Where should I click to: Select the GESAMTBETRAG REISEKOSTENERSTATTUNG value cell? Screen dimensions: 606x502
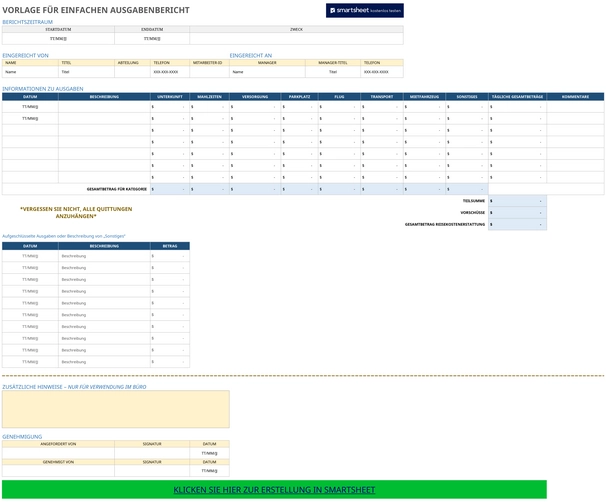tap(517, 225)
